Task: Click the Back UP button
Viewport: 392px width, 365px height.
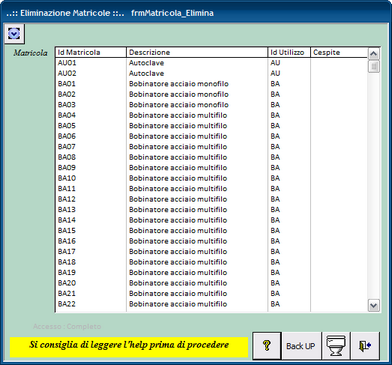Action: click(301, 346)
